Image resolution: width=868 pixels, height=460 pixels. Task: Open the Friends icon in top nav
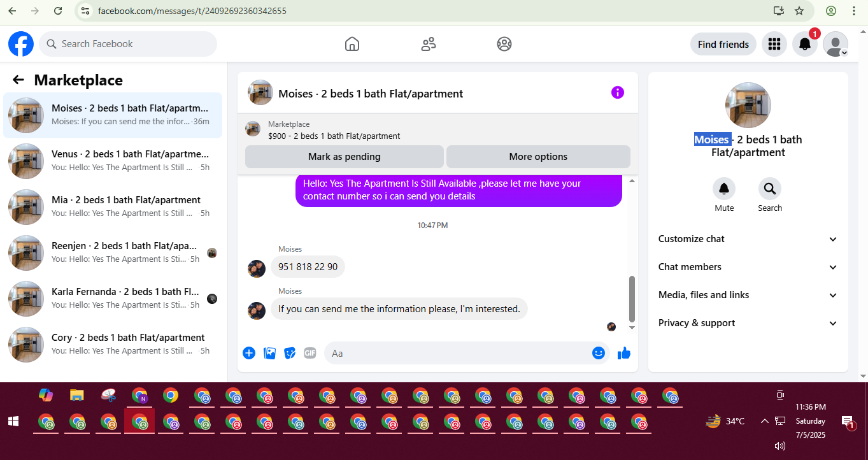pos(429,44)
